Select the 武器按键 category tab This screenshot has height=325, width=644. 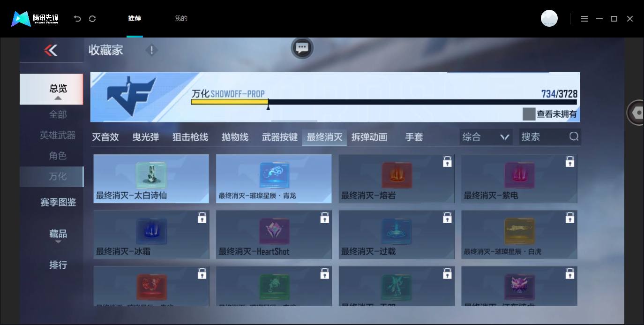pyautogui.click(x=280, y=137)
